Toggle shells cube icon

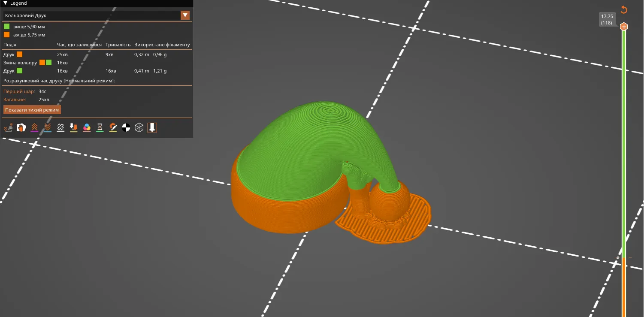[139, 127]
